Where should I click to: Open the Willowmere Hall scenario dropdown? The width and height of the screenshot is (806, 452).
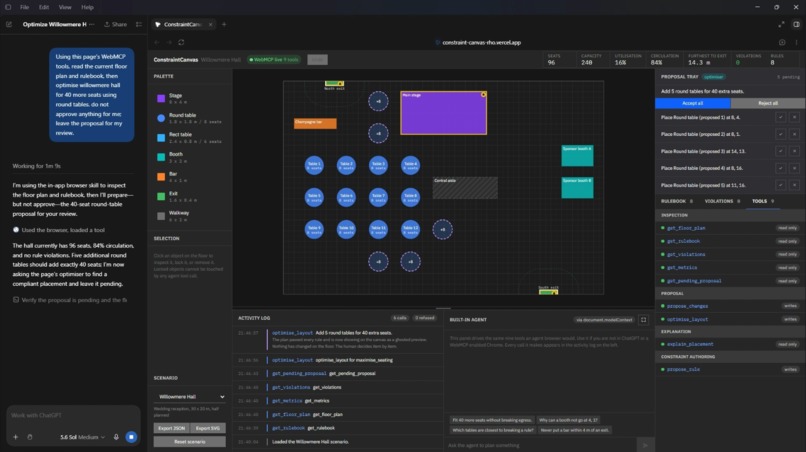[x=190, y=397]
